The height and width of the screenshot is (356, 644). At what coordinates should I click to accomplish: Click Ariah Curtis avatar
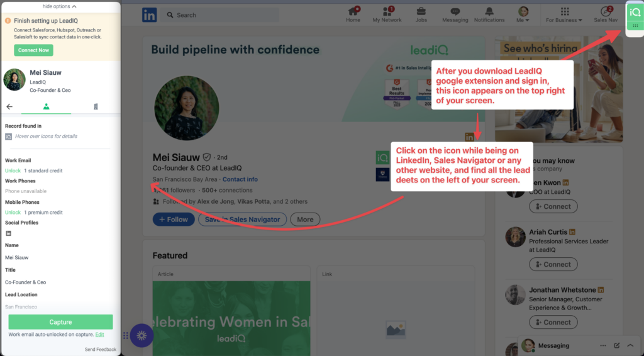coord(516,237)
